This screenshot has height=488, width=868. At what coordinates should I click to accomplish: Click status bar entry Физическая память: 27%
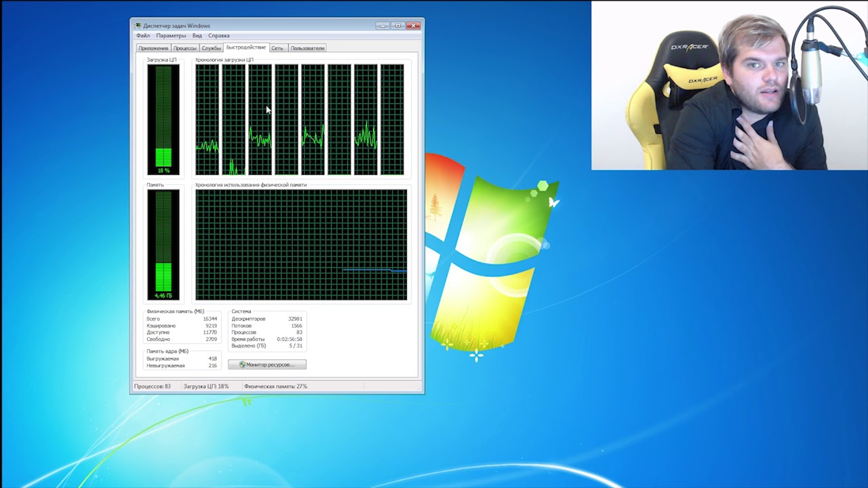pyautogui.click(x=276, y=386)
